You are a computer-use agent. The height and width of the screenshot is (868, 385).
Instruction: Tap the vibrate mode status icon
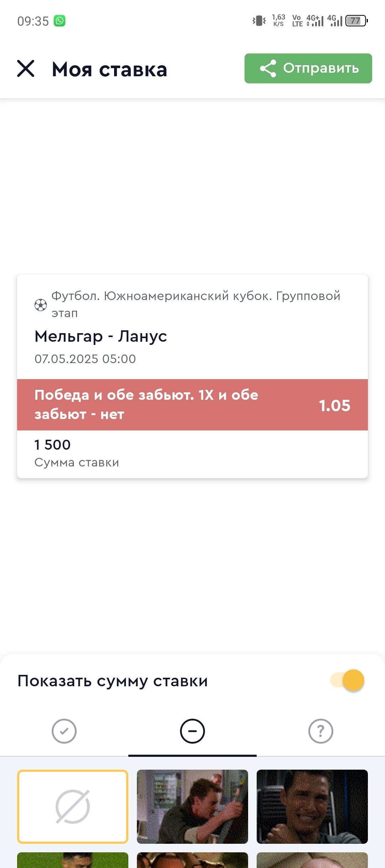click(x=259, y=21)
